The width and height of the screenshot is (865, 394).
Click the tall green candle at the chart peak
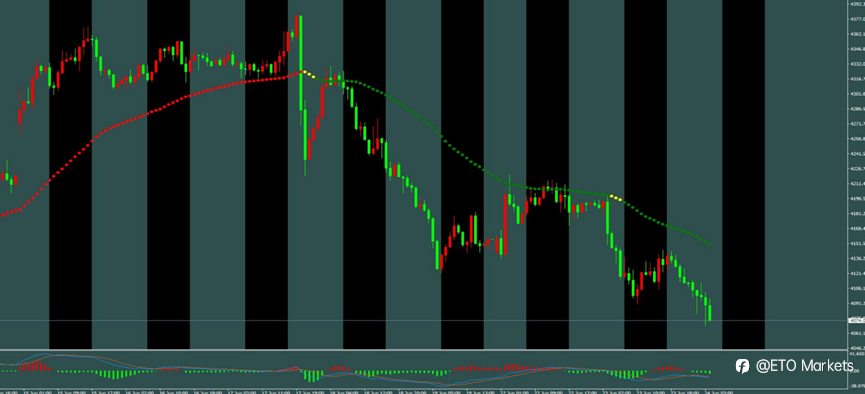(x=301, y=62)
